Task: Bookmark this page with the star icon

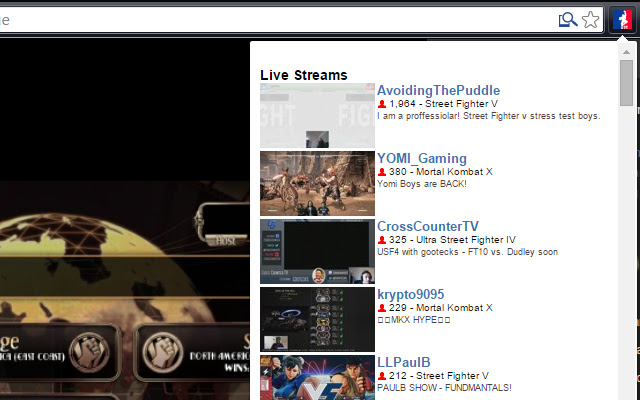Action: pyautogui.click(x=590, y=20)
